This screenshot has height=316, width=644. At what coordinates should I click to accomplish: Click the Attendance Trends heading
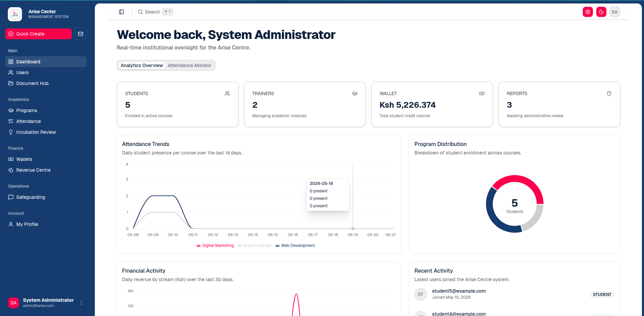[146, 144]
